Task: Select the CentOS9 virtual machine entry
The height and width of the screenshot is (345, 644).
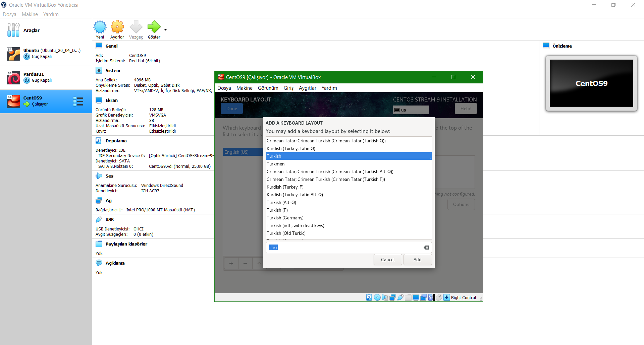Action: coord(46,101)
